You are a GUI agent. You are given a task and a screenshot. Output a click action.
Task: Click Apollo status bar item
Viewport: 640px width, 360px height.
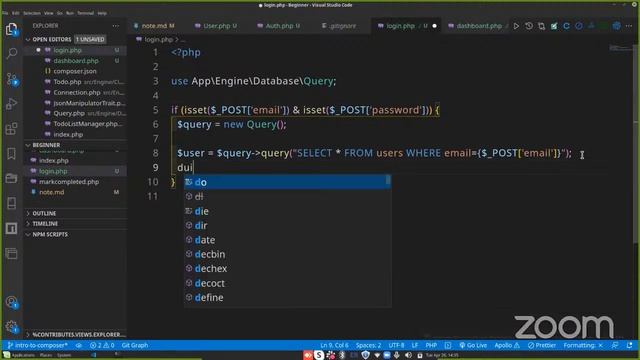pos(507,345)
